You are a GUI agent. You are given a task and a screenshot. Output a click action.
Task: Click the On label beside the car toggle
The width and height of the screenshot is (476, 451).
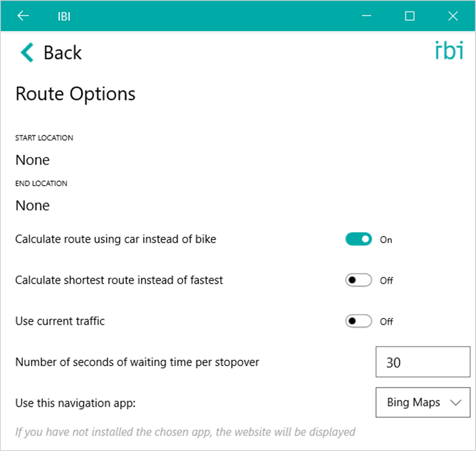pyautogui.click(x=385, y=240)
